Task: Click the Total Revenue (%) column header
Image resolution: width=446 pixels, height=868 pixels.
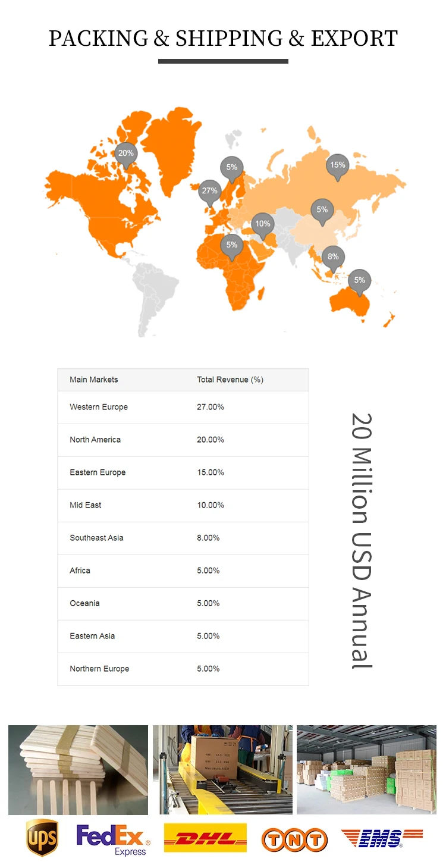Action: [230, 380]
